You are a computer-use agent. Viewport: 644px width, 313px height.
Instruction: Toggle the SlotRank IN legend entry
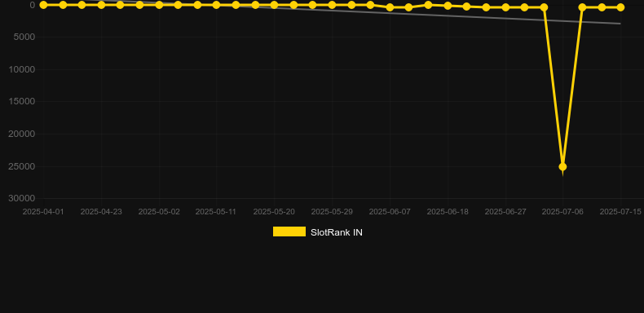pos(317,232)
